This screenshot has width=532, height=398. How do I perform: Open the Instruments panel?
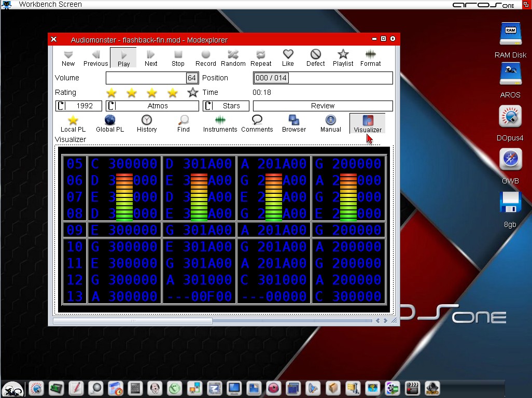(220, 123)
